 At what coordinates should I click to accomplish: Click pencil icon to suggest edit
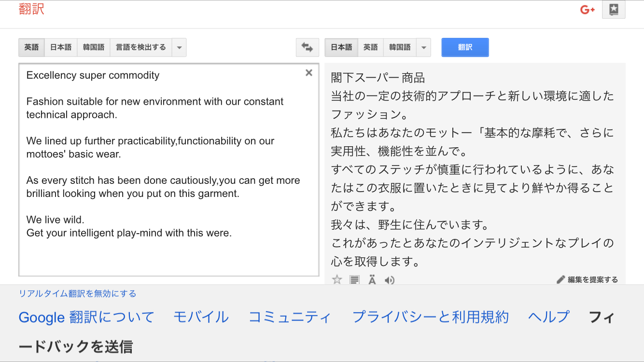[560, 279]
